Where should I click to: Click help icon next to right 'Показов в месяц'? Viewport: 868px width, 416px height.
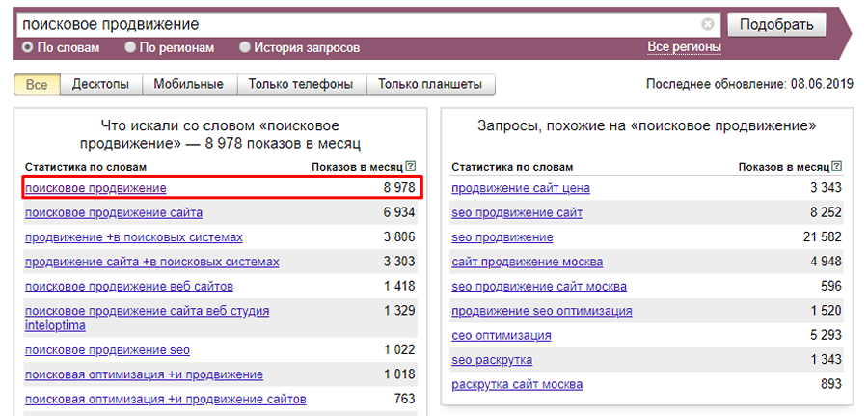coord(838,166)
